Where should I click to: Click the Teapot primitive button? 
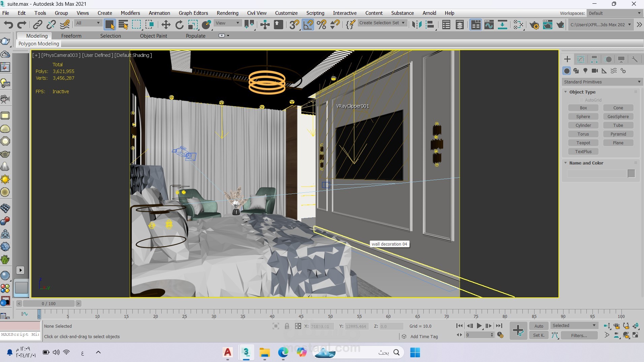(x=583, y=143)
